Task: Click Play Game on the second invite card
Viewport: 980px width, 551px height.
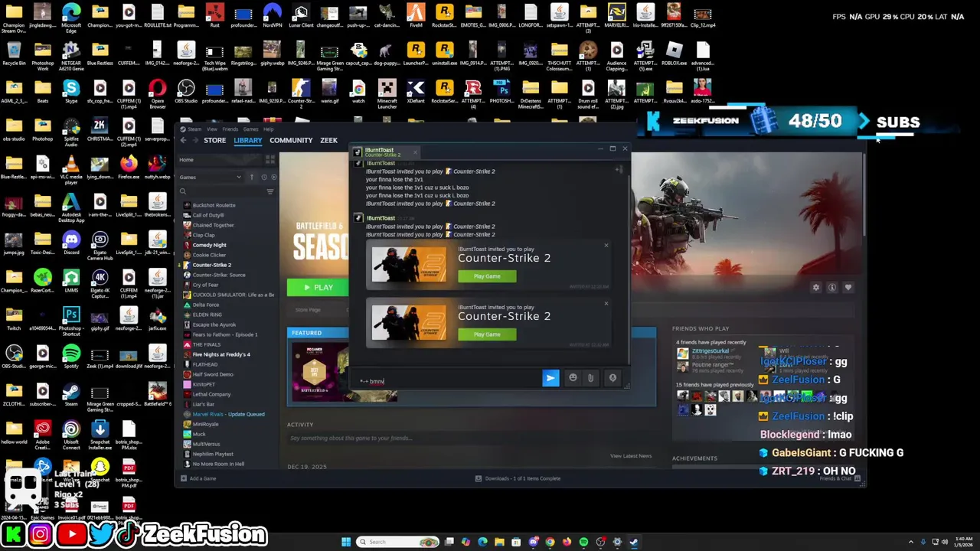Action: [487, 334]
